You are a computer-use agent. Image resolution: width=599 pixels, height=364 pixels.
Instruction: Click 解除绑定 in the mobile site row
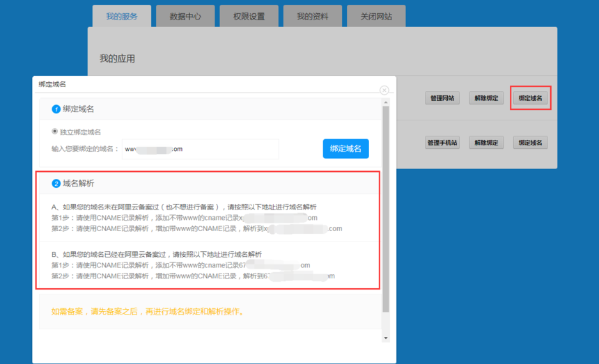486,143
